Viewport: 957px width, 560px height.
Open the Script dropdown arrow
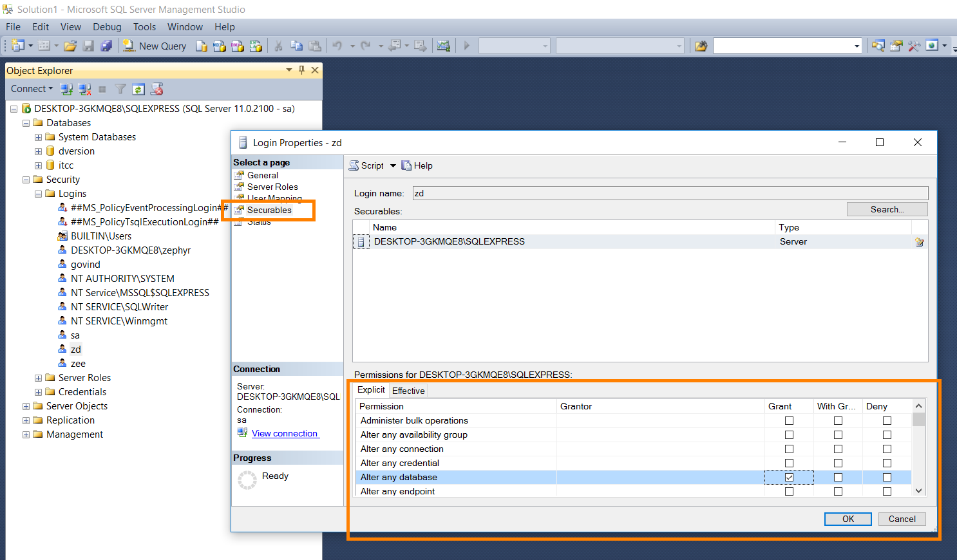click(x=393, y=165)
